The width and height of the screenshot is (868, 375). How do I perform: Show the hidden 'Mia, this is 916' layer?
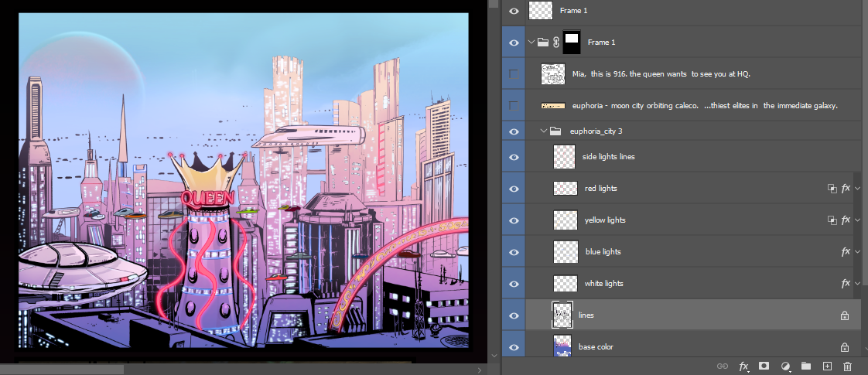(x=514, y=74)
